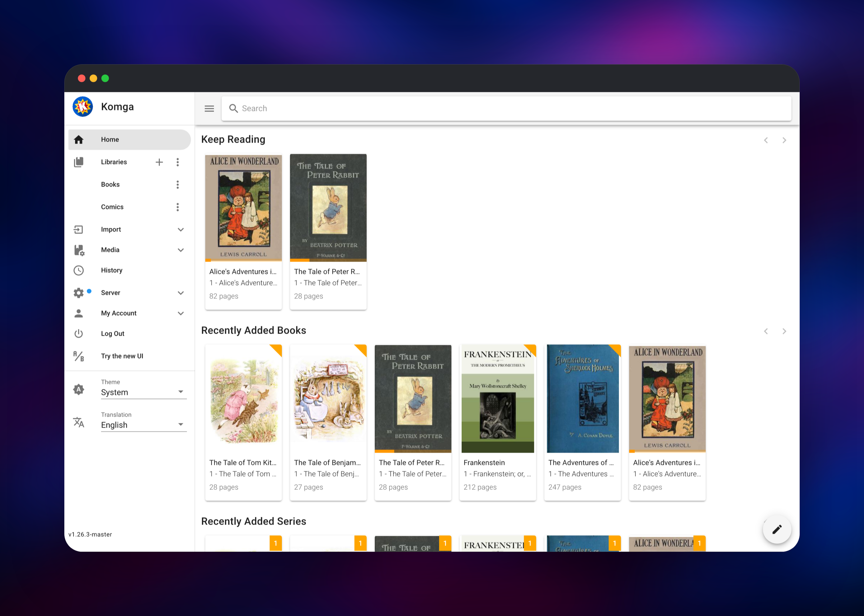
Task: Open Comics library three-dot menu
Action: [x=177, y=207]
